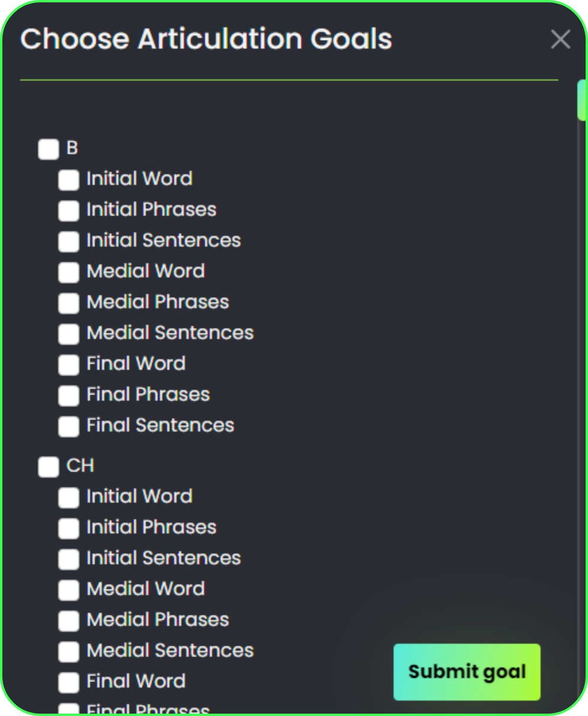The width and height of the screenshot is (588, 716).
Task: Enable Medial Word under B
Action: coord(69,273)
